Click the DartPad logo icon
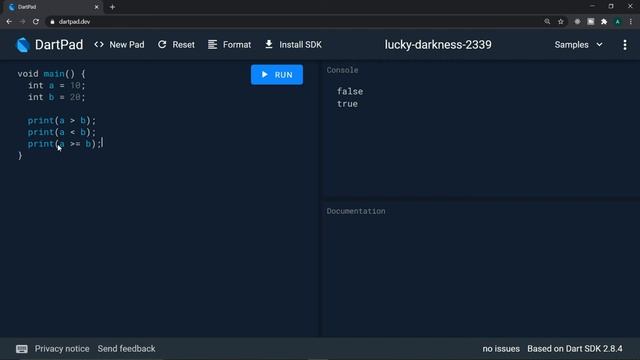Image resolution: width=640 pixels, height=360 pixels. (23, 45)
